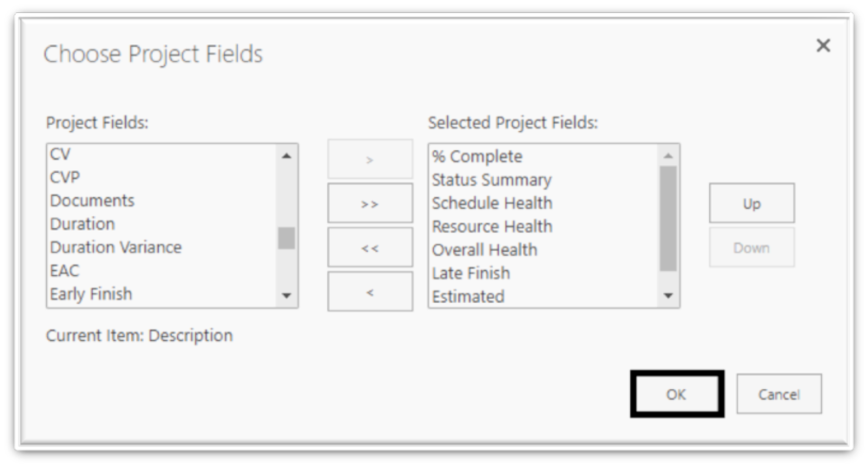Click the remove all (<<) button

pos(370,247)
